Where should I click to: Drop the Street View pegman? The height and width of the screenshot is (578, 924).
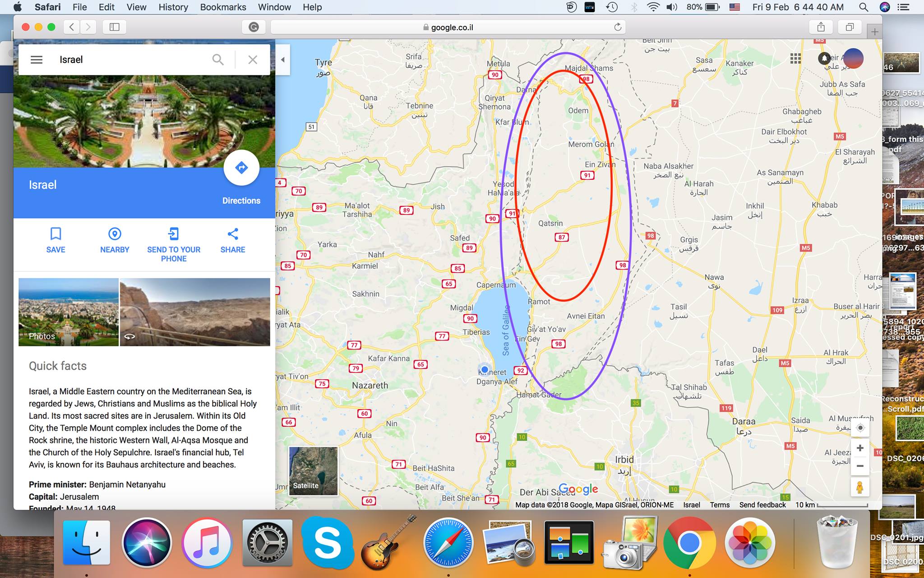(860, 488)
